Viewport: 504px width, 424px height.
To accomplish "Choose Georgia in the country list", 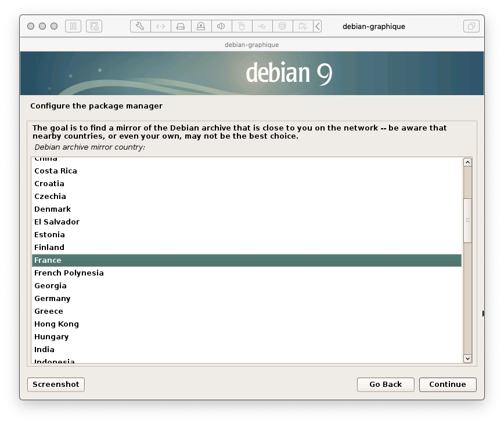I will tap(247, 285).
